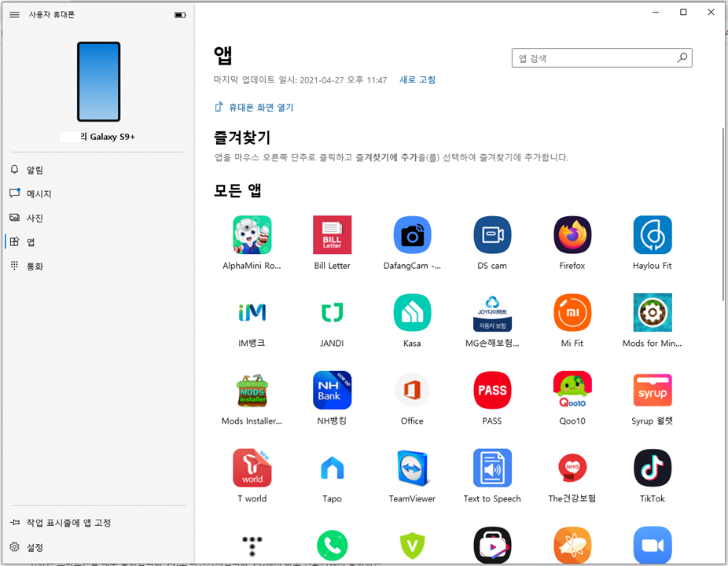Open the T world app icon
The image size is (728, 566).
[252, 468]
